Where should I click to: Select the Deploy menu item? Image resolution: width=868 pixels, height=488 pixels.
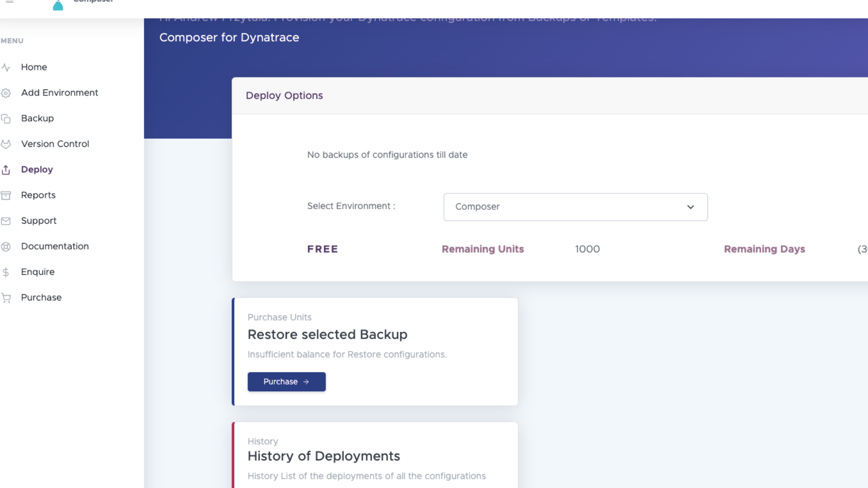click(37, 169)
